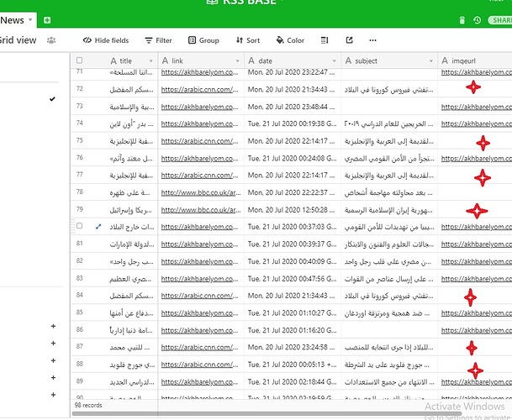Toggle the select-all checkbox in header
Screen dimensions: 512x420
coord(79,60)
